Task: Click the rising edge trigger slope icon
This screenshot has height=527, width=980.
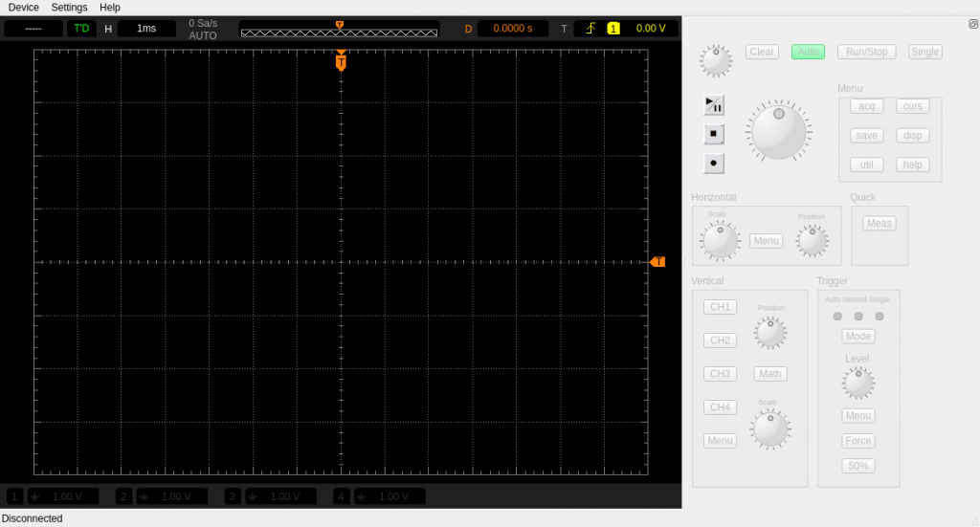Action: [590, 29]
